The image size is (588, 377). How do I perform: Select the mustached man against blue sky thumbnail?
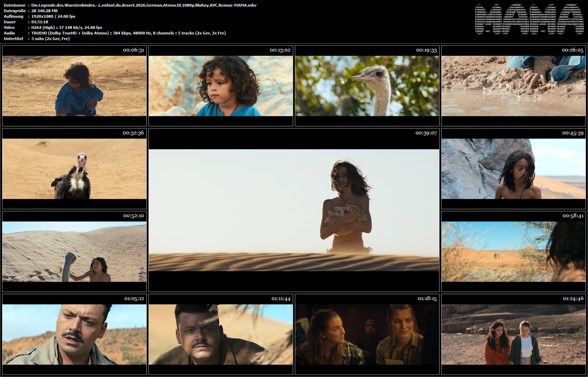point(74,334)
